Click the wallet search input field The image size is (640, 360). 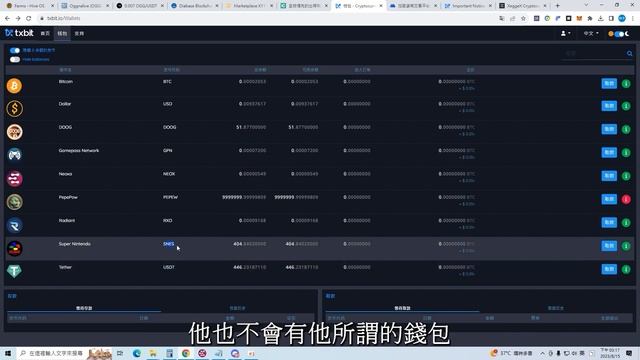click(x=594, y=53)
